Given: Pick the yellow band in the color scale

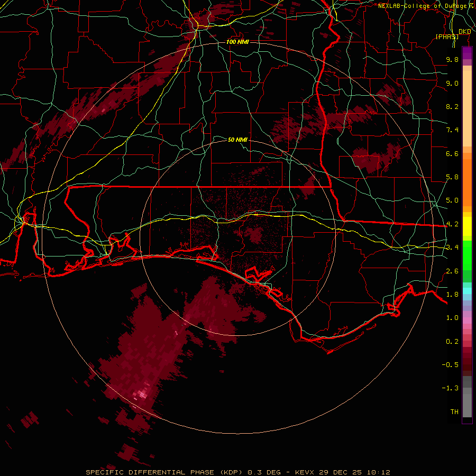Looking at the screenshot, I should (467, 226).
